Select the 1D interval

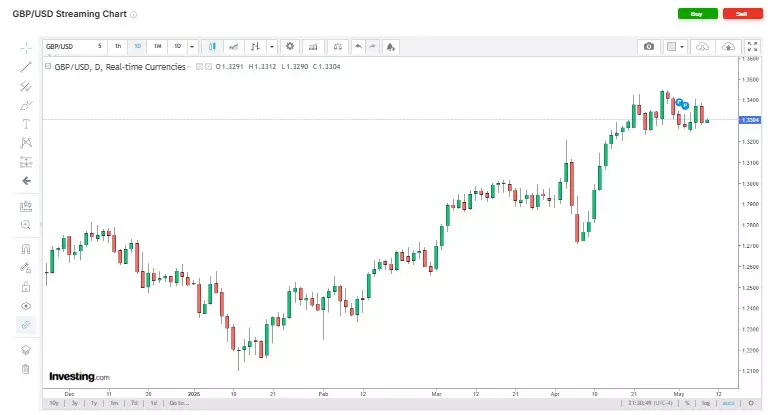(138, 46)
